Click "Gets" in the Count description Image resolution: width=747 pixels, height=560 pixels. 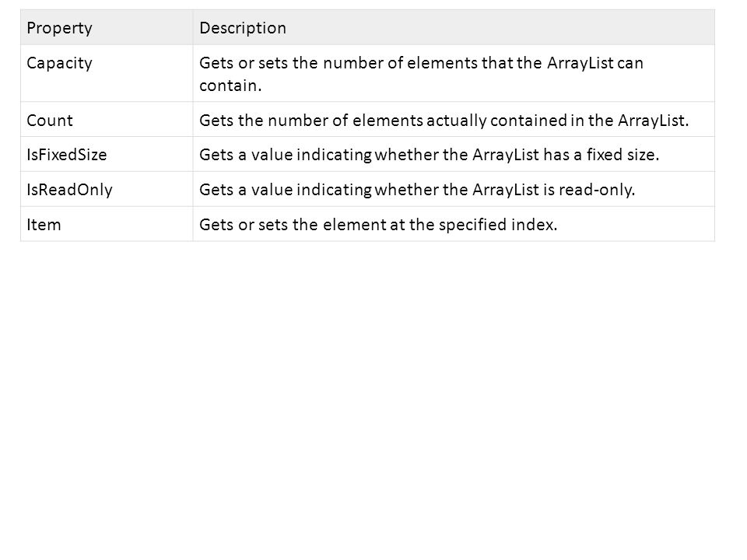click(x=216, y=121)
